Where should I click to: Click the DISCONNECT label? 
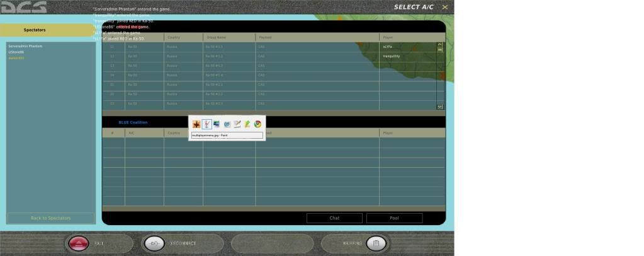183,243
